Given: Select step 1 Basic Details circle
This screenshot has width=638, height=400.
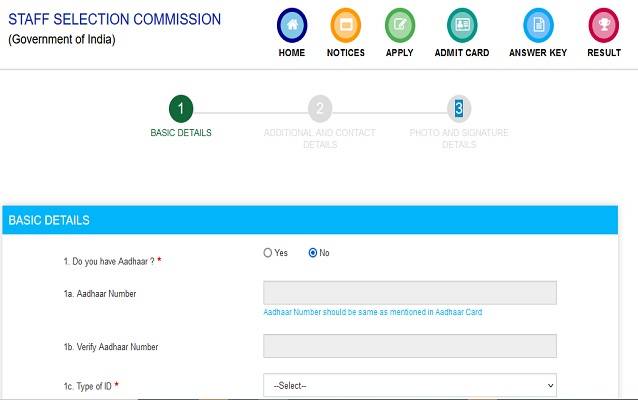Looking at the screenshot, I should 181,109.
